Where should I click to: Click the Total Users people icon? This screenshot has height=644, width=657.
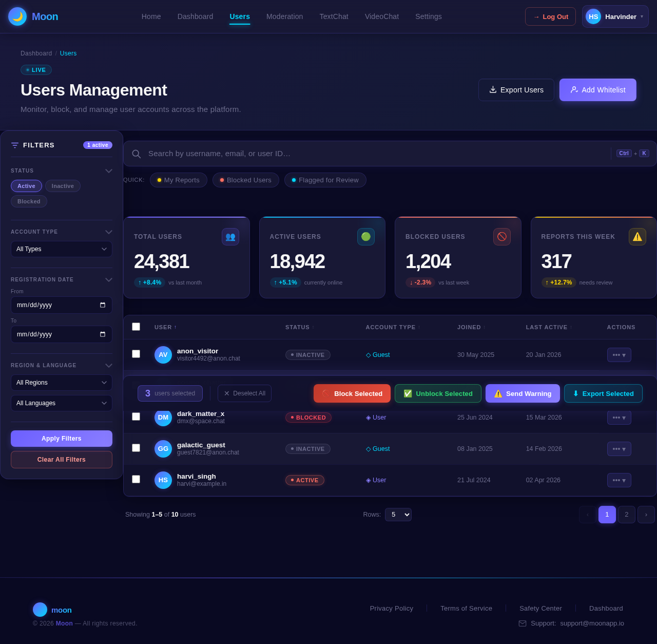[x=230, y=237]
